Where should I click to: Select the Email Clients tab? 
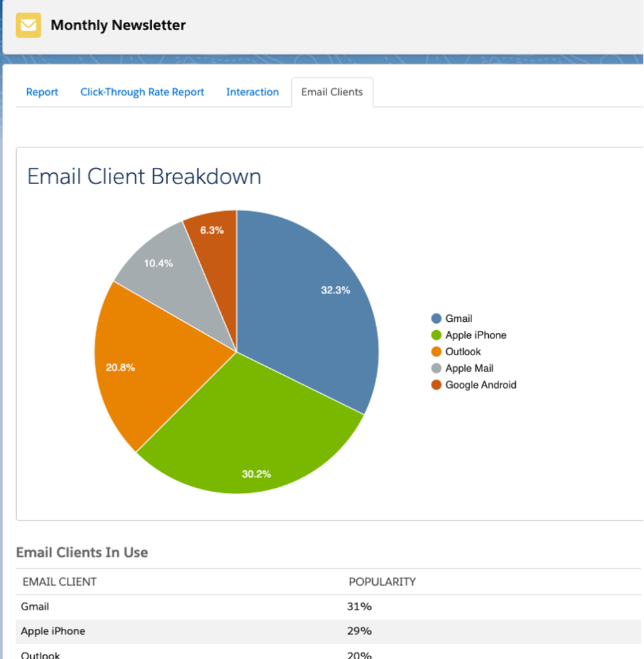point(332,92)
